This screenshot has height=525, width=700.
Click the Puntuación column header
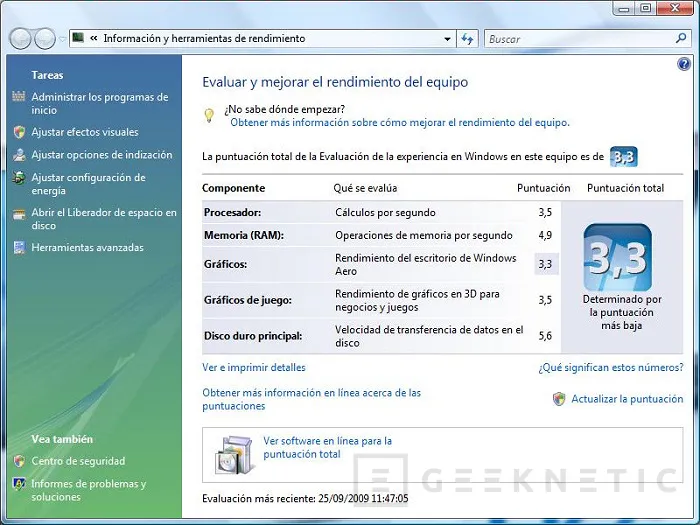point(543,188)
